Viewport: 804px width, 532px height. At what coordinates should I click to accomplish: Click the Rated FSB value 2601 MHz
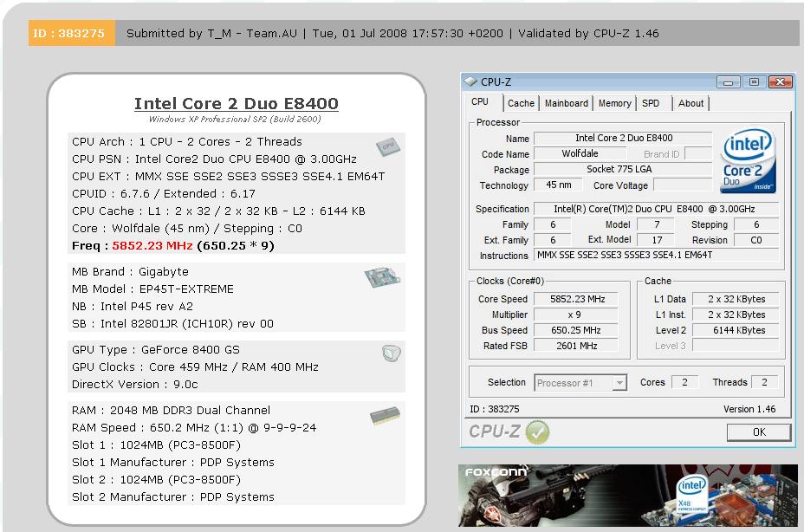(576, 346)
